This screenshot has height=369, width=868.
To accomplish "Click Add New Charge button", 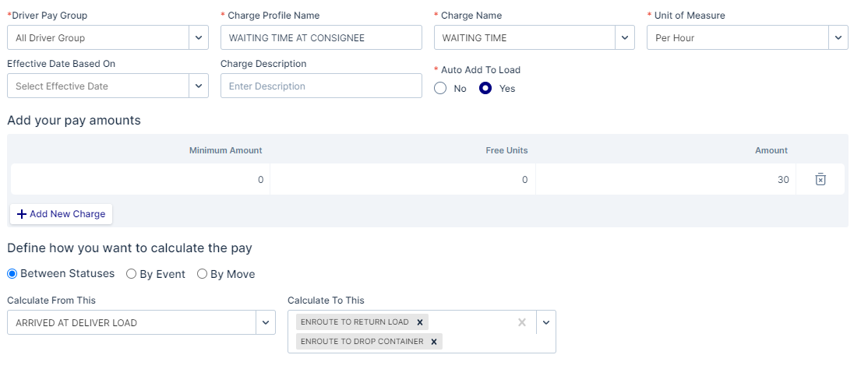I will (62, 214).
